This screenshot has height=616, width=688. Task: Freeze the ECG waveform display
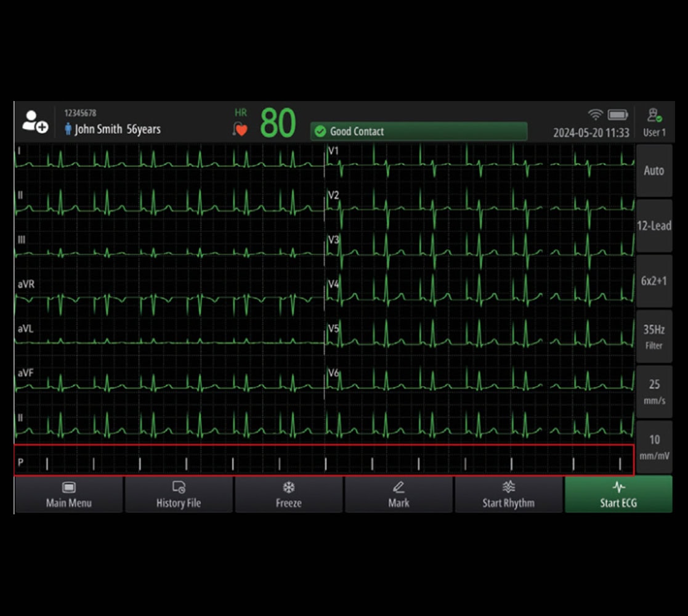(x=288, y=495)
